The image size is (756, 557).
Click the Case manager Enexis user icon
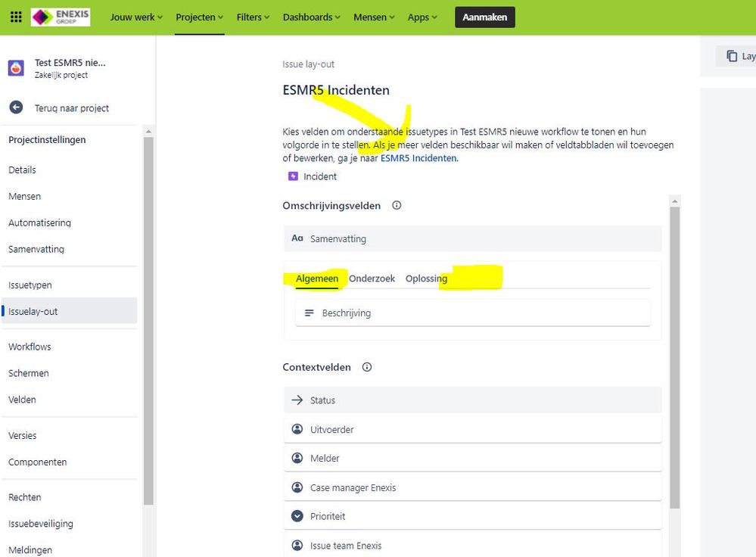pyautogui.click(x=297, y=487)
